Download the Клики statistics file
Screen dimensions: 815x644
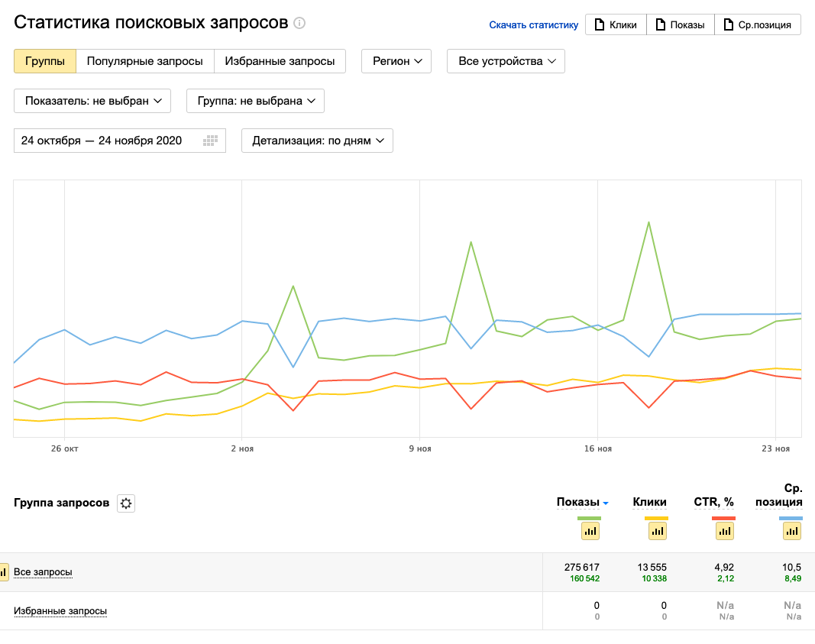(616, 24)
